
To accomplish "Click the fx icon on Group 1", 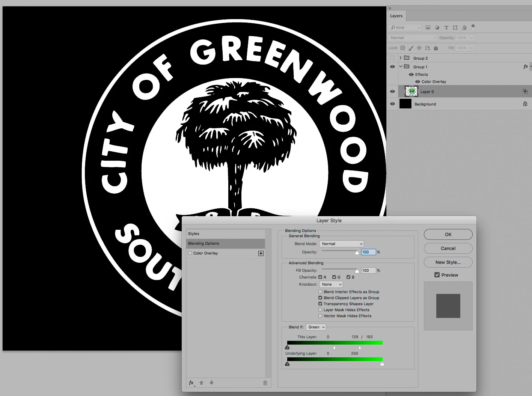I will coord(526,66).
